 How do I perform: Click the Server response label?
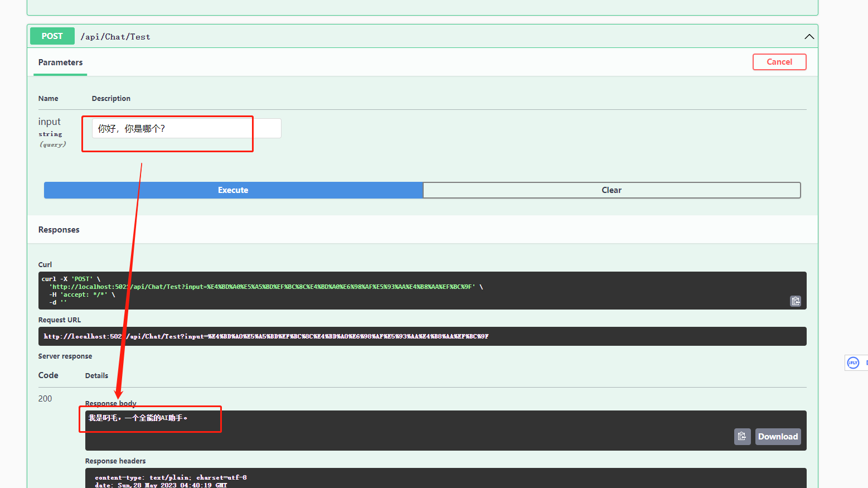[65, 356]
